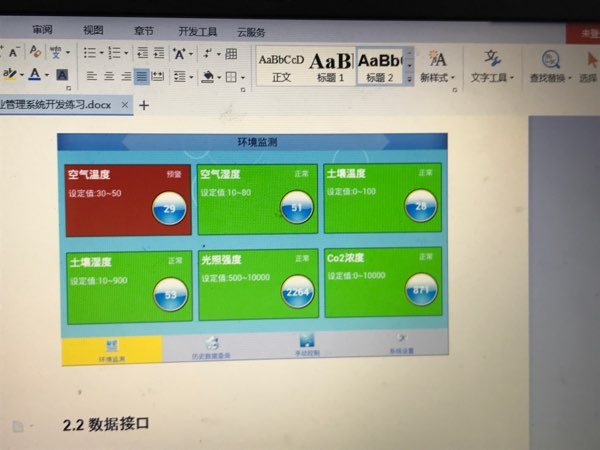This screenshot has height=450, width=600.
Task: Open the line spacing dropdown arrow
Action: pos(191,77)
